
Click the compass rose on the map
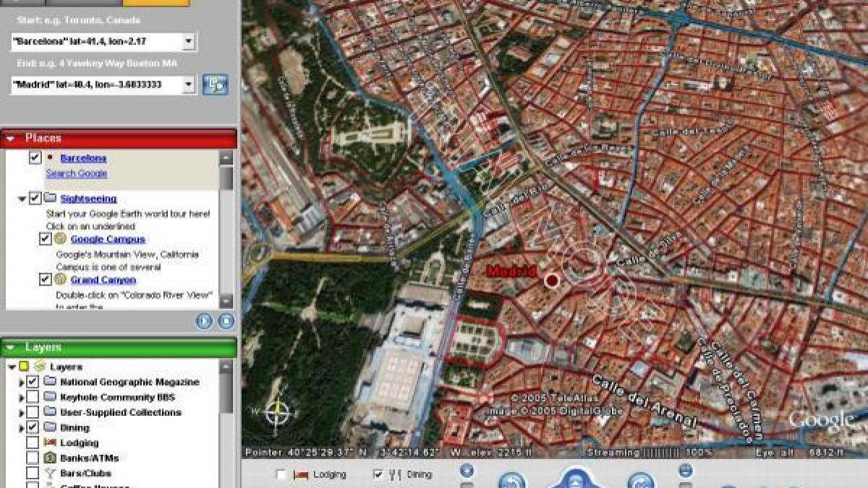pos(277,413)
